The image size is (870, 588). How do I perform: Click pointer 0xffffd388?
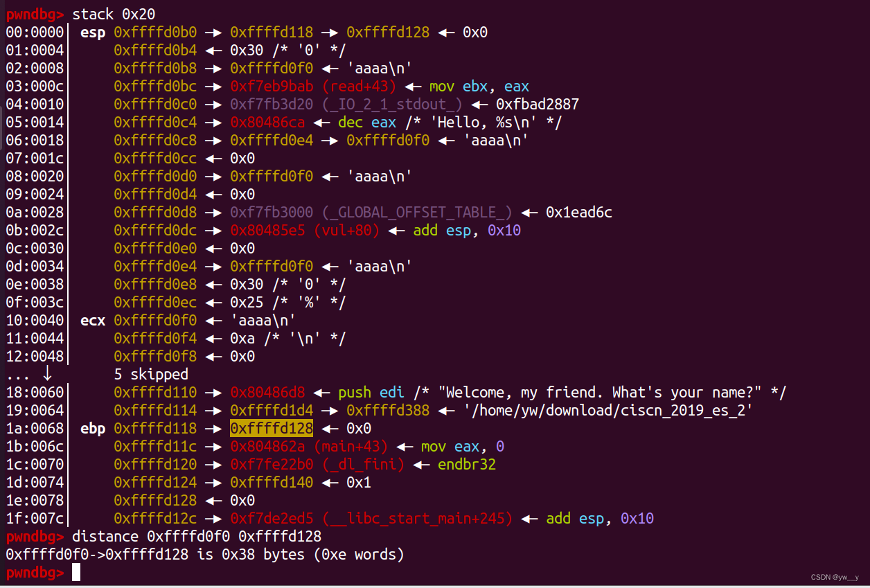pyautogui.click(x=388, y=411)
